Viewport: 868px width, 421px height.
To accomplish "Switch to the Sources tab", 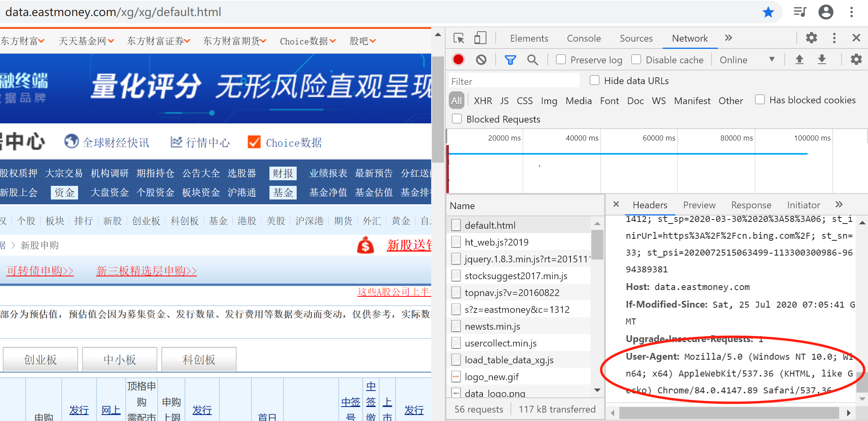I will (x=636, y=38).
